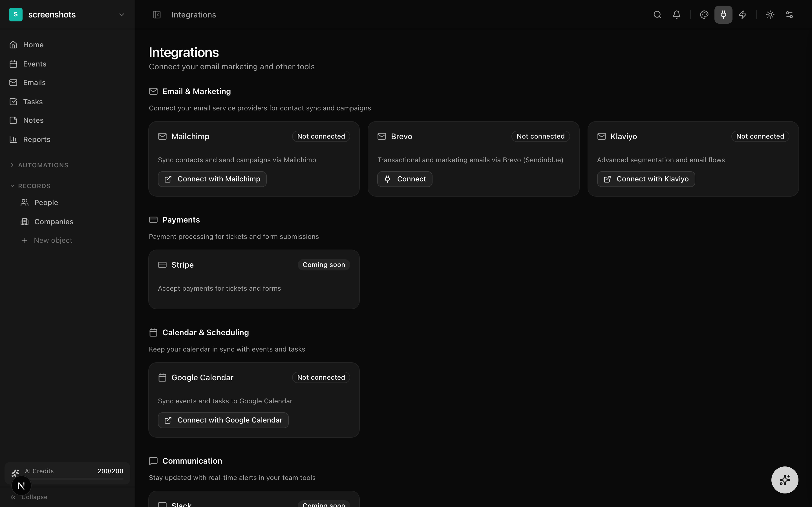Click Connect with Google Calendar button
Image resolution: width=812 pixels, height=507 pixels.
coord(223,420)
